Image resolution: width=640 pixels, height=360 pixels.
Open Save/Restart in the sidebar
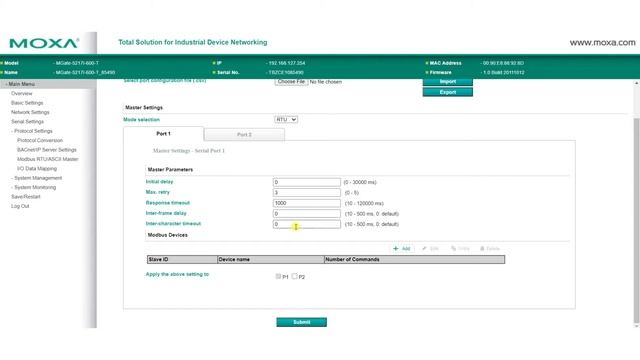click(26, 197)
